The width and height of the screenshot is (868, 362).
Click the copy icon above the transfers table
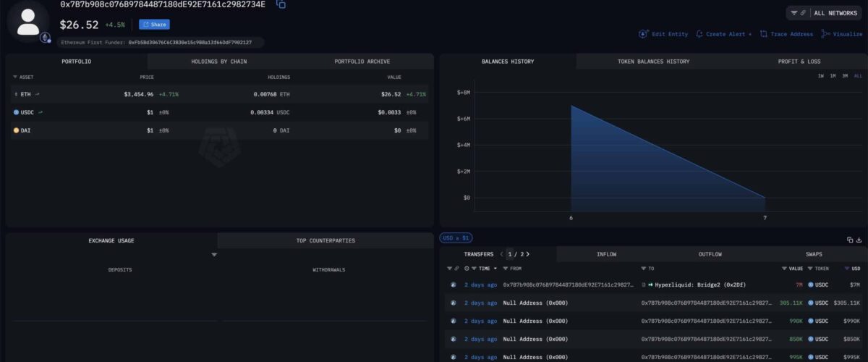[850, 240]
